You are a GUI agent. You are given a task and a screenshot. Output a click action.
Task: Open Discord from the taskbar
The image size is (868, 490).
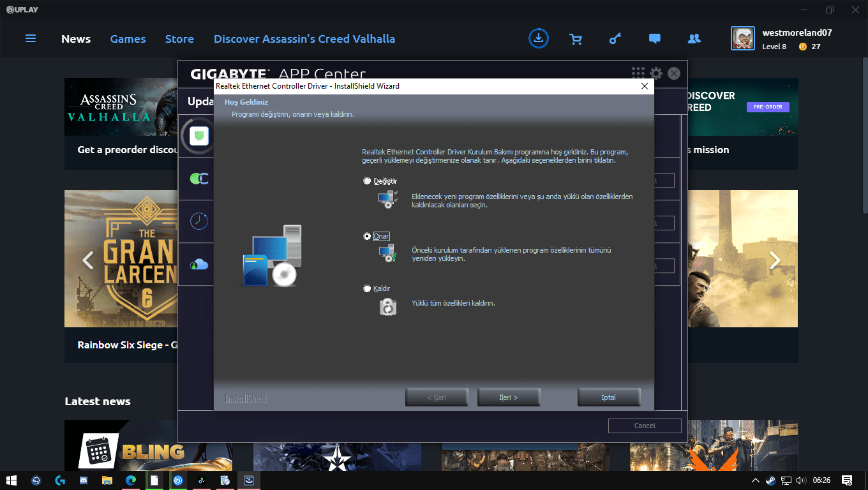click(82, 480)
